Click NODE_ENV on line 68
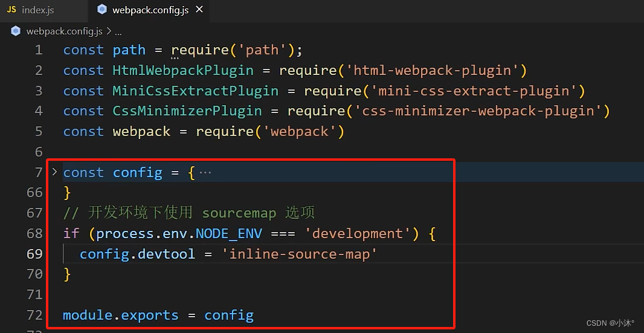Screen dimensions: 644x333 [229, 234]
